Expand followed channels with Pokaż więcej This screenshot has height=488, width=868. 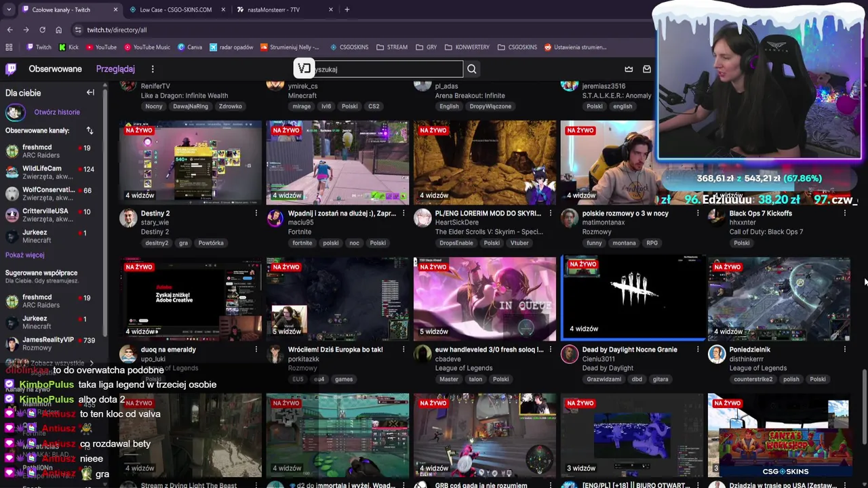click(25, 255)
